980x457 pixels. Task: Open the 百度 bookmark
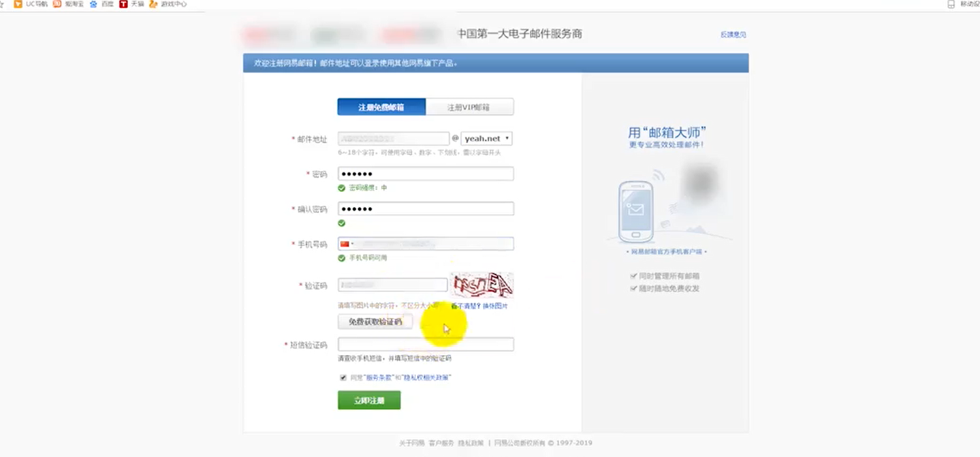click(102, 4)
